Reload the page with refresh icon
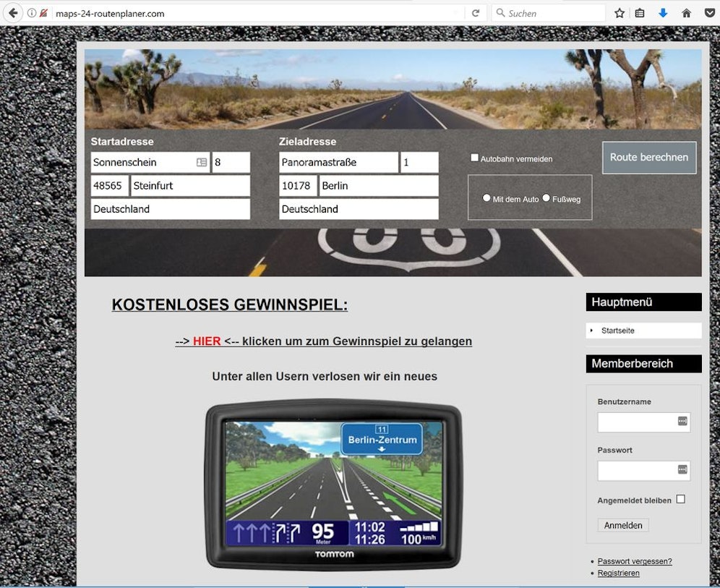The height and width of the screenshot is (588, 720). 476,13
